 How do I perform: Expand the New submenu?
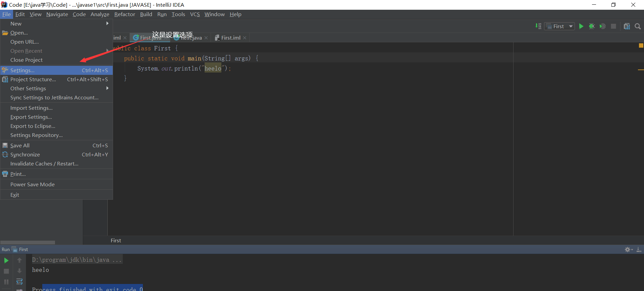56,23
